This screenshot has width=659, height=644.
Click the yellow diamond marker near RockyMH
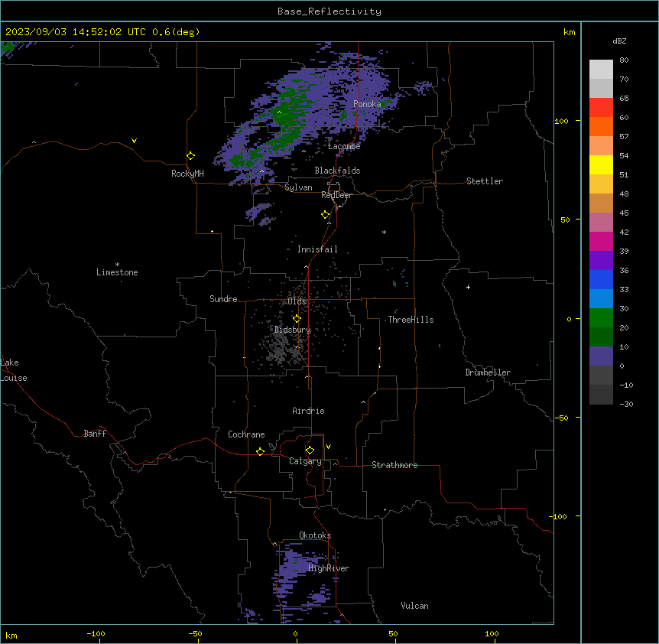click(190, 156)
